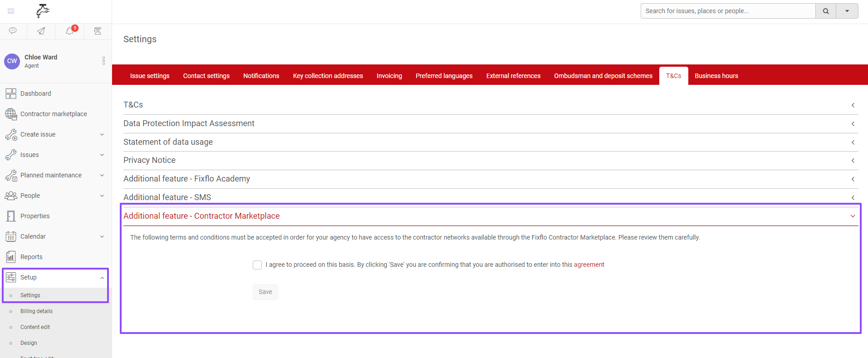Open Ombudsman and deposit schemes tab
The image size is (868, 358).
click(603, 76)
